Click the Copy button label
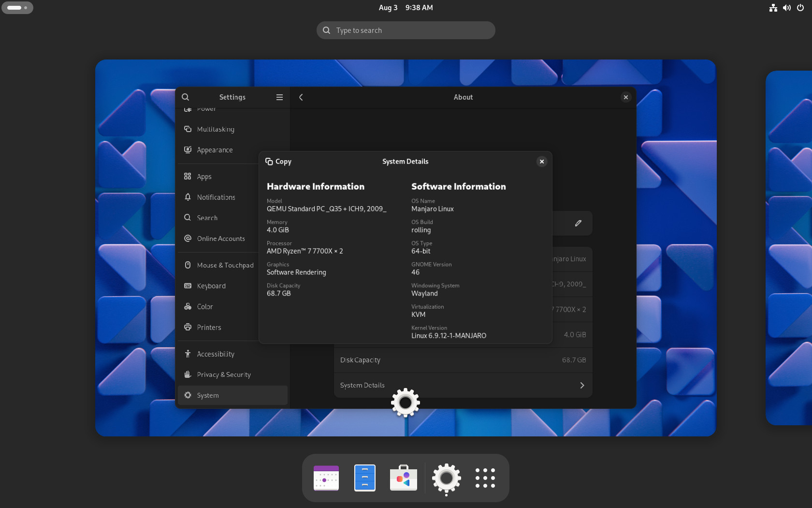The image size is (812, 508). pos(283,162)
